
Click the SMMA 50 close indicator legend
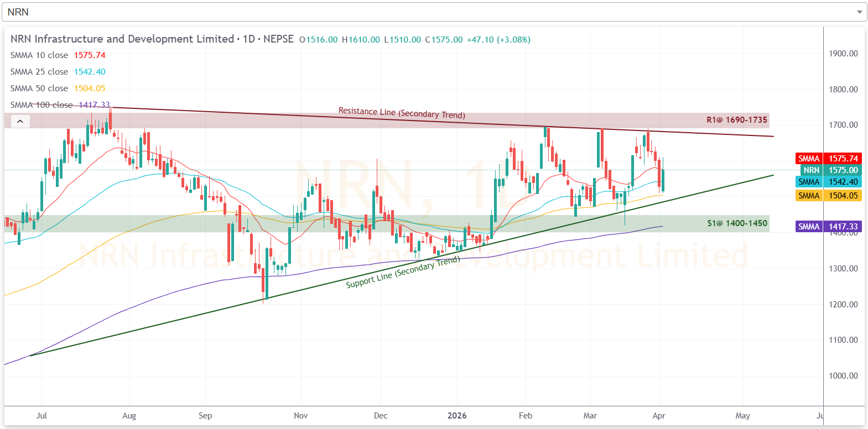point(39,88)
